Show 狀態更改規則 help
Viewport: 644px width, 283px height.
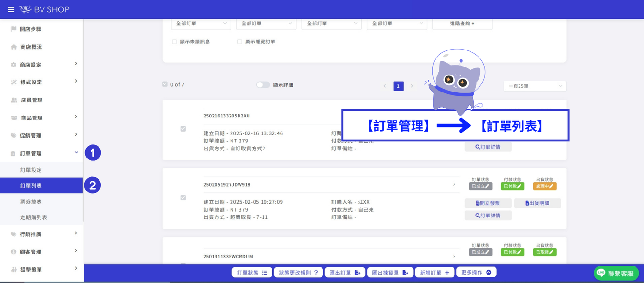[298, 273]
